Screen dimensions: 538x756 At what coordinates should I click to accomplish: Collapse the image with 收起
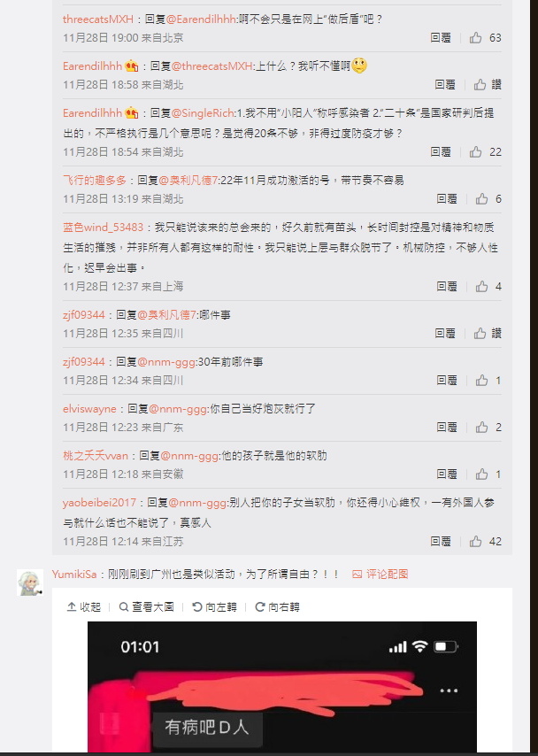click(x=83, y=607)
